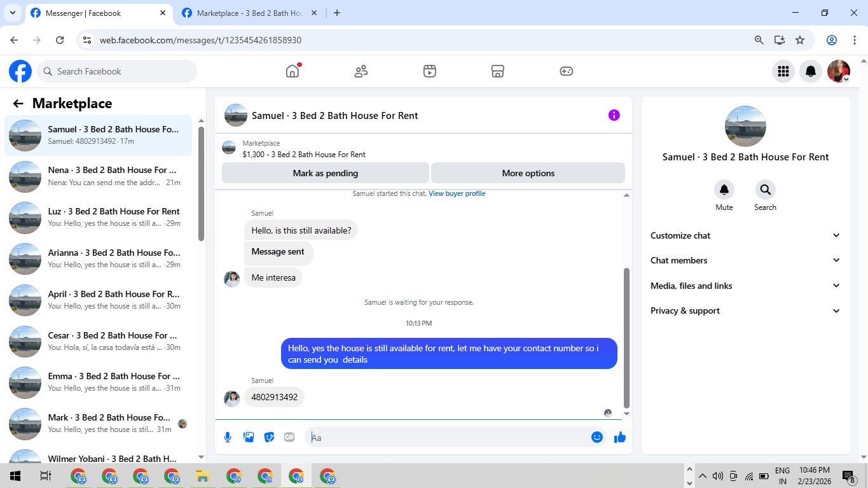Open Arianna's conversation in list
Viewport: 868px width, 488px height.
pyautogui.click(x=99, y=259)
